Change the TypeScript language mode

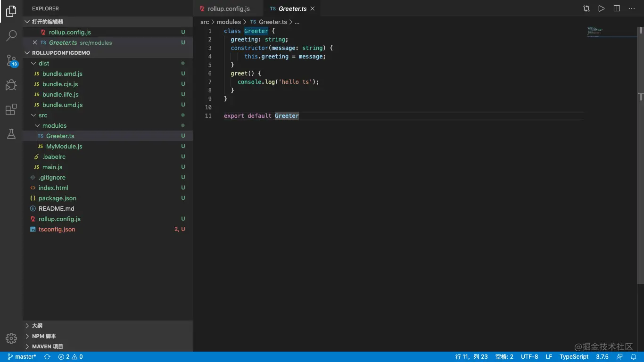tap(574, 357)
